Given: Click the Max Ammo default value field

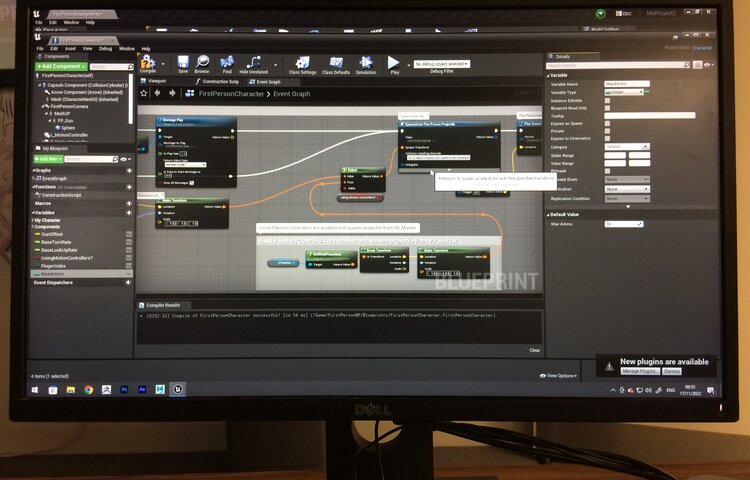Looking at the screenshot, I should (624, 224).
